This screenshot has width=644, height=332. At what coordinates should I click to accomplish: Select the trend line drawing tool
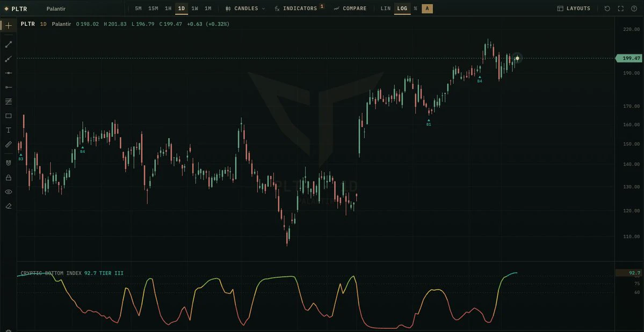[x=8, y=45]
